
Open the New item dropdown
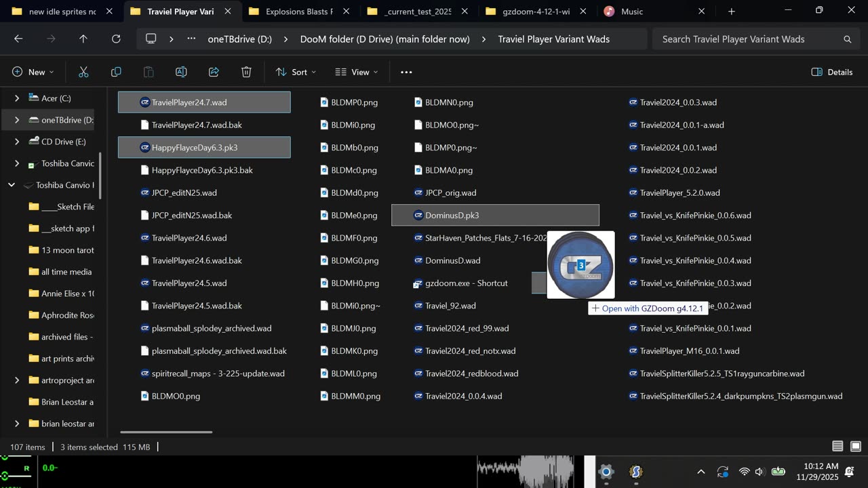coord(33,72)
